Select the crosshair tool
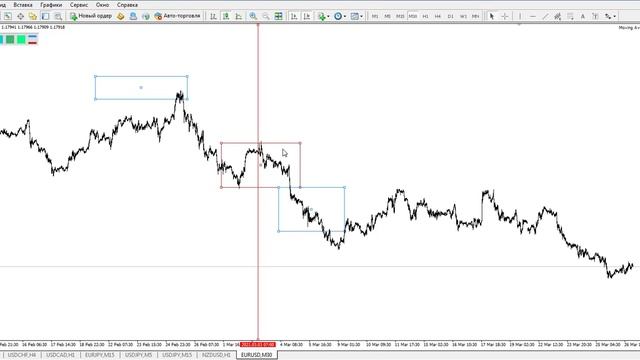 coord(505,16)
